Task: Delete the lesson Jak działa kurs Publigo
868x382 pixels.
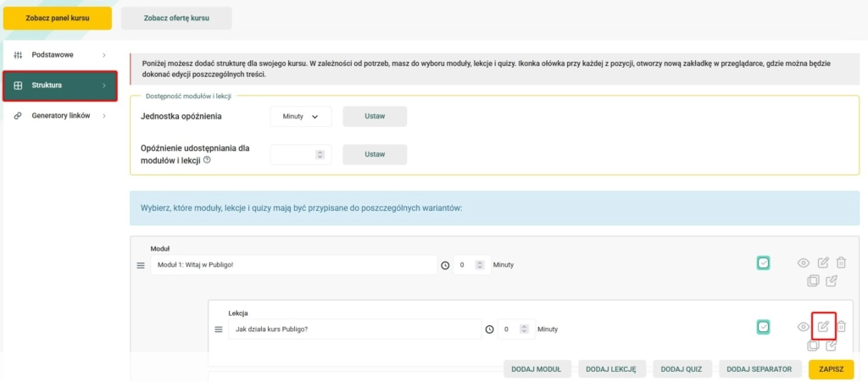Action: 841,326
